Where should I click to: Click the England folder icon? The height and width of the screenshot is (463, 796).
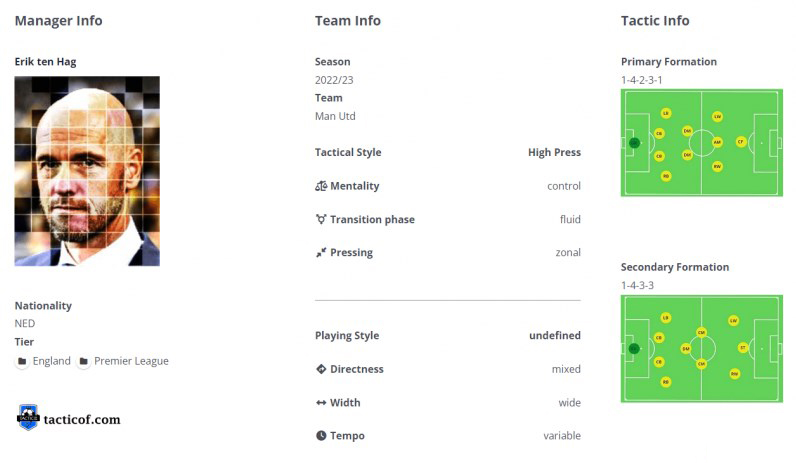point(22,361)
